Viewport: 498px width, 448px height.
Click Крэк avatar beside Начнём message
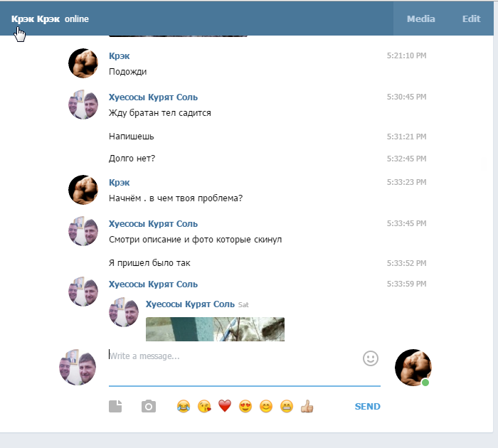(83, 190)
